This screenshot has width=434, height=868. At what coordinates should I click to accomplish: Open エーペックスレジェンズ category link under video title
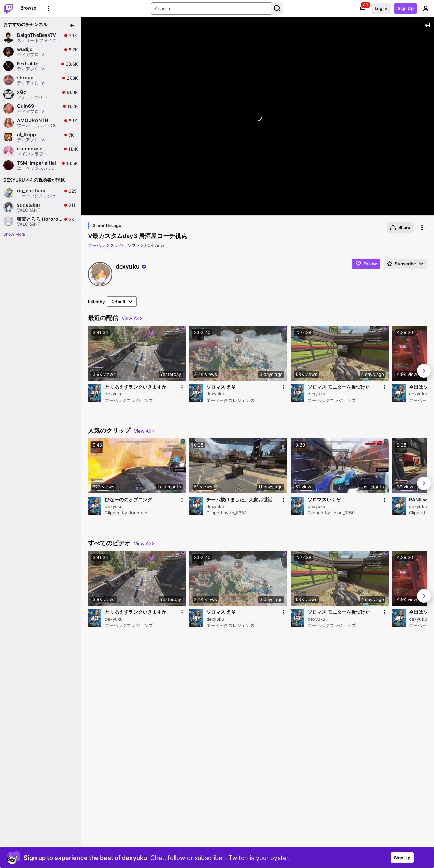tap(112, 246)
